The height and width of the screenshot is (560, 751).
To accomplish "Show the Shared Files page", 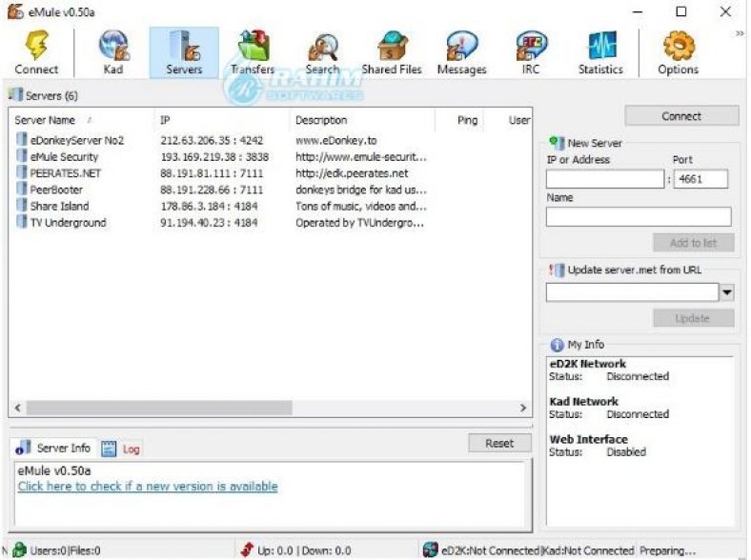I will (x=392, y=52).
